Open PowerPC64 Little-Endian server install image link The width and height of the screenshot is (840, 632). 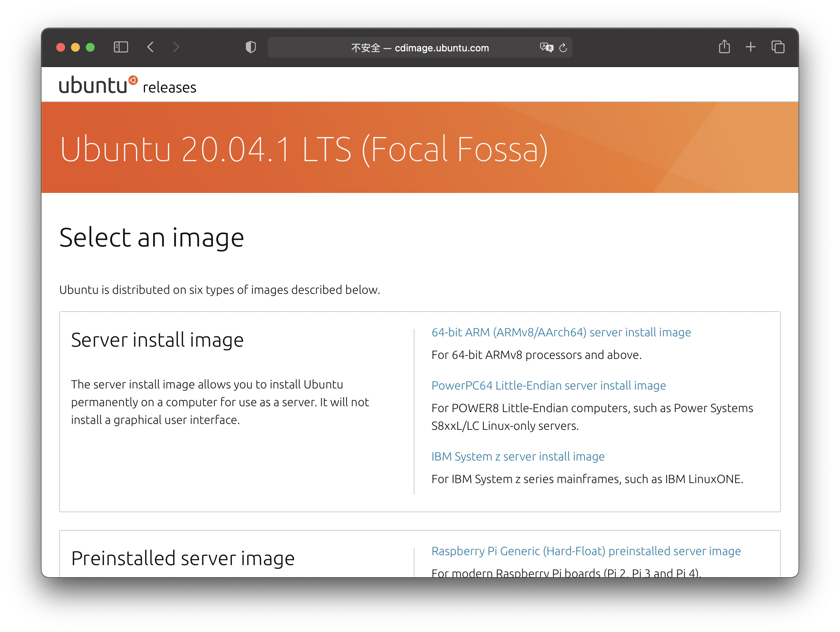[x=548, y=385]
